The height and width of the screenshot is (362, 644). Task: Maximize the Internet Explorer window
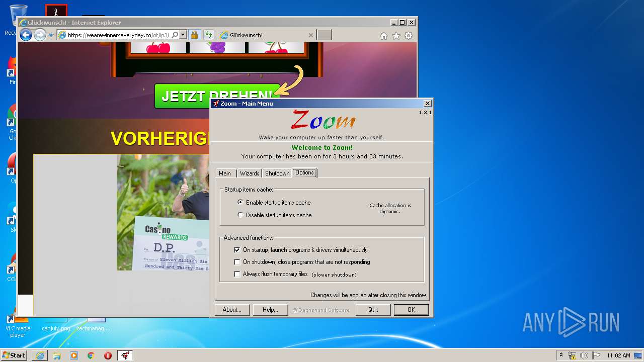(402, 23)
